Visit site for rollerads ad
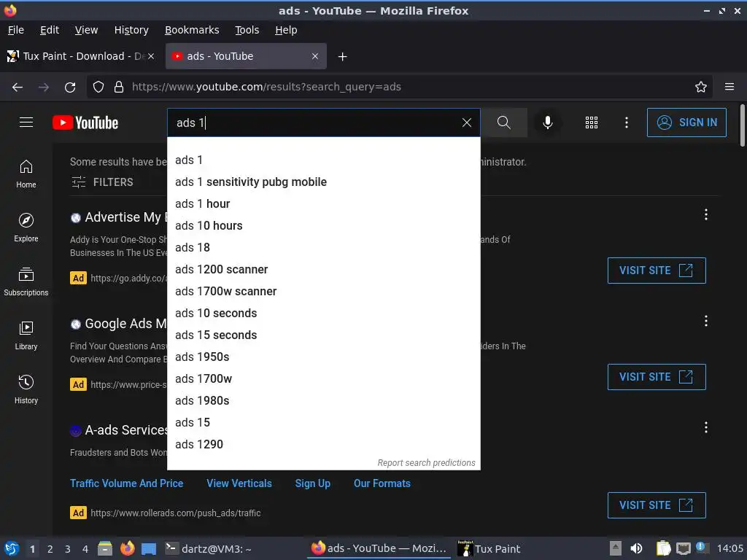 pyautogui.click(x=657, y=505)
